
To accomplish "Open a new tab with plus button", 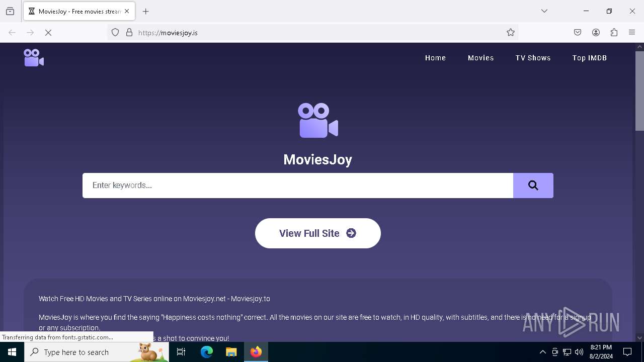I will tap(146, 11).
